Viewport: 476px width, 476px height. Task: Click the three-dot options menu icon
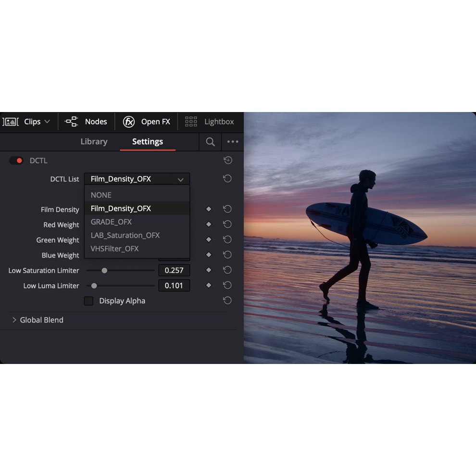tap(233, 142)
